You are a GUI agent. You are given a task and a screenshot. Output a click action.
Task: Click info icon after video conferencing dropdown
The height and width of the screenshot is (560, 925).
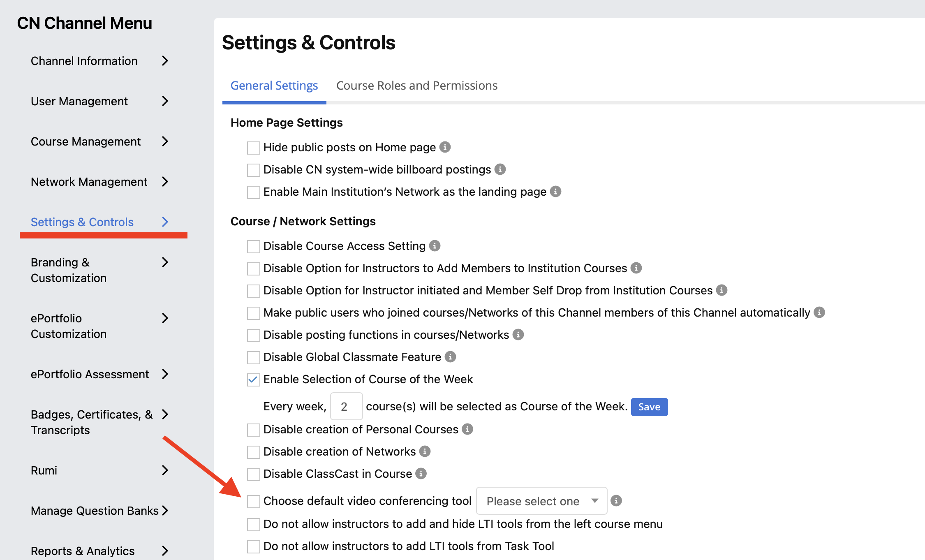pyautogui.click(x=616, y=501)
